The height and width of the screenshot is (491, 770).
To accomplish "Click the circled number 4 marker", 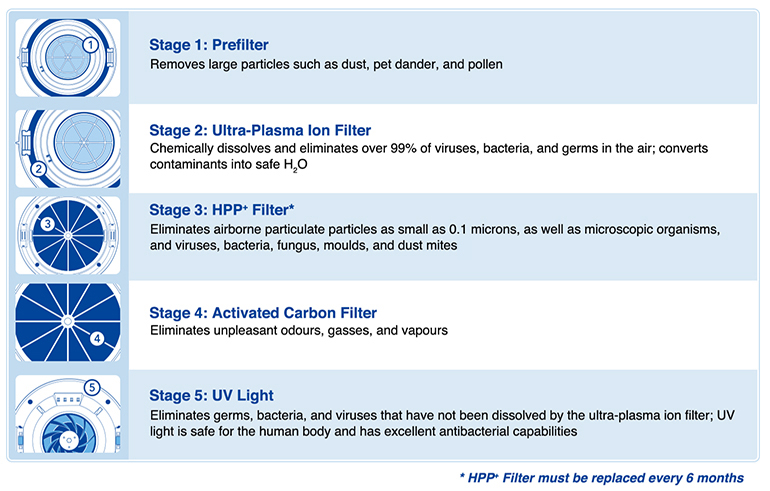I will point(97,337).
